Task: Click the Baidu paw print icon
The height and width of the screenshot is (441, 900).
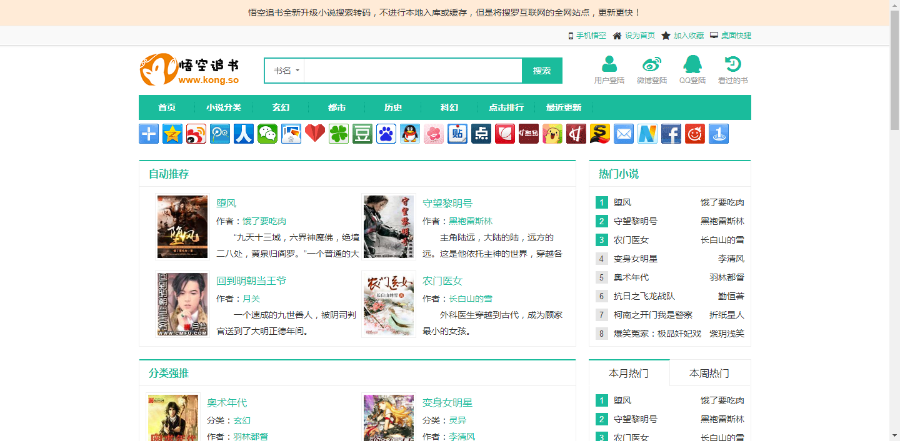Action: 386,134
